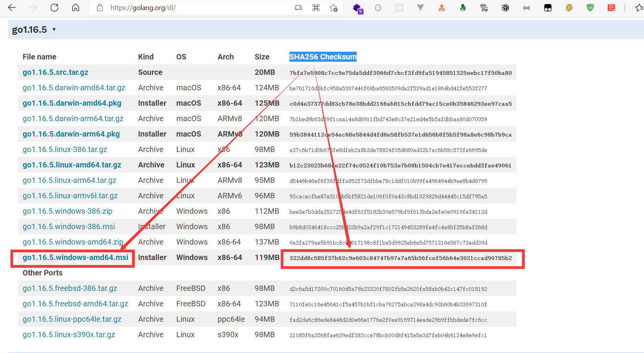Image resolution: width=644 pixels, height=353 pixels.
Task: Download go1.16.5.linux-armv6l.tar.gz
Action: coord(70,196)
